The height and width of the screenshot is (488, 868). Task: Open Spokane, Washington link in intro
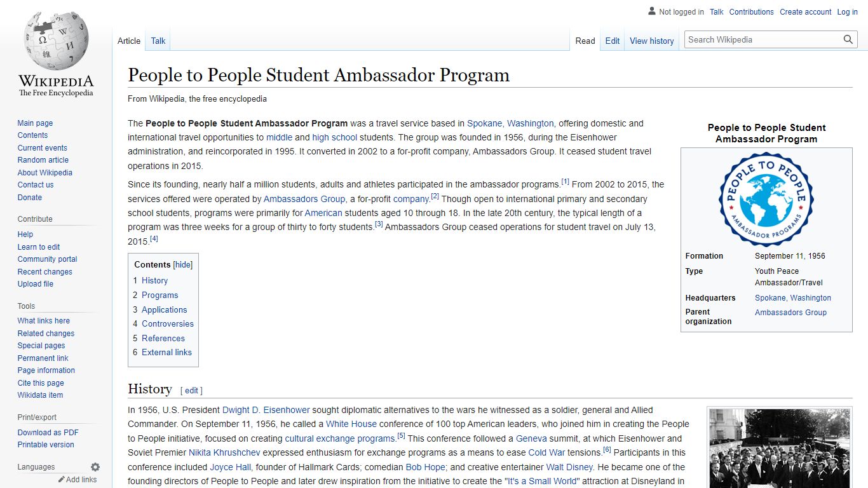510,123
